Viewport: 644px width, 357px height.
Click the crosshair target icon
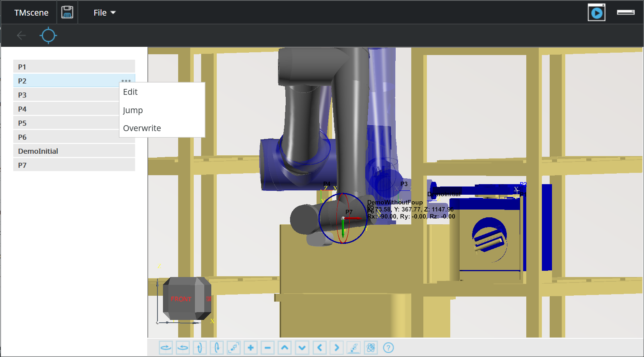click(x=48, y=36)
